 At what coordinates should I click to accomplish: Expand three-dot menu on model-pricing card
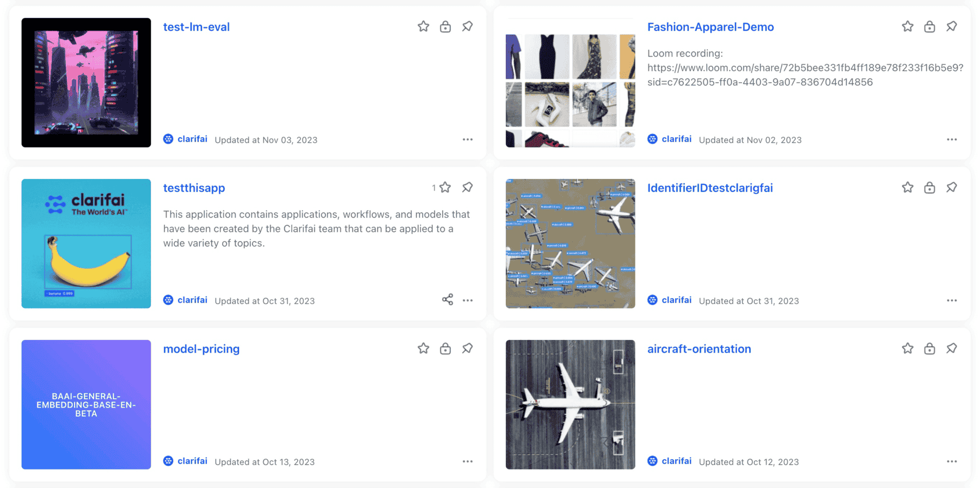(x=468, y=461)
